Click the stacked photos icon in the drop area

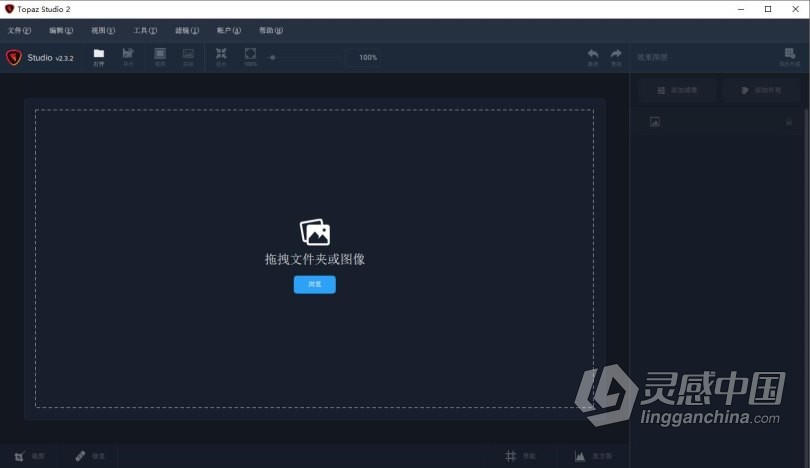[x=315, y=232]
